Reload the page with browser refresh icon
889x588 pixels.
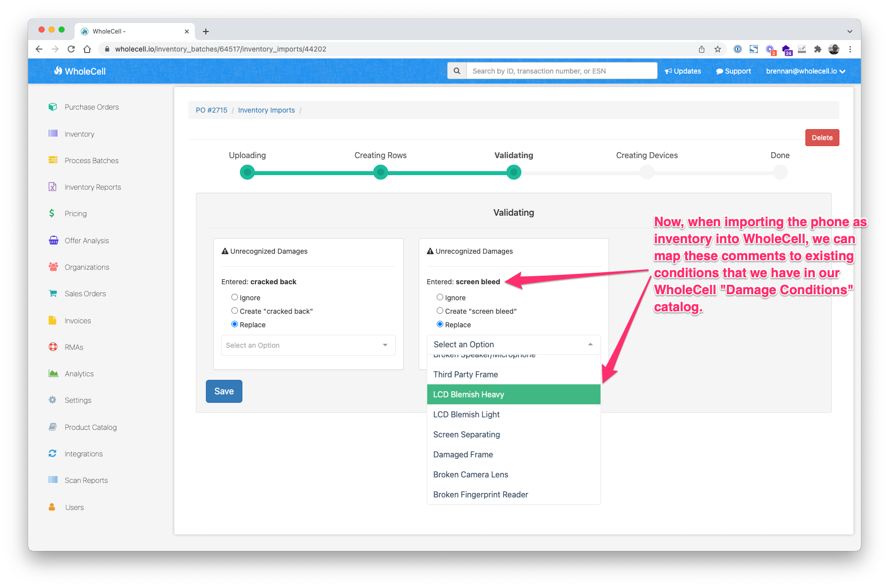click(71, 49)
